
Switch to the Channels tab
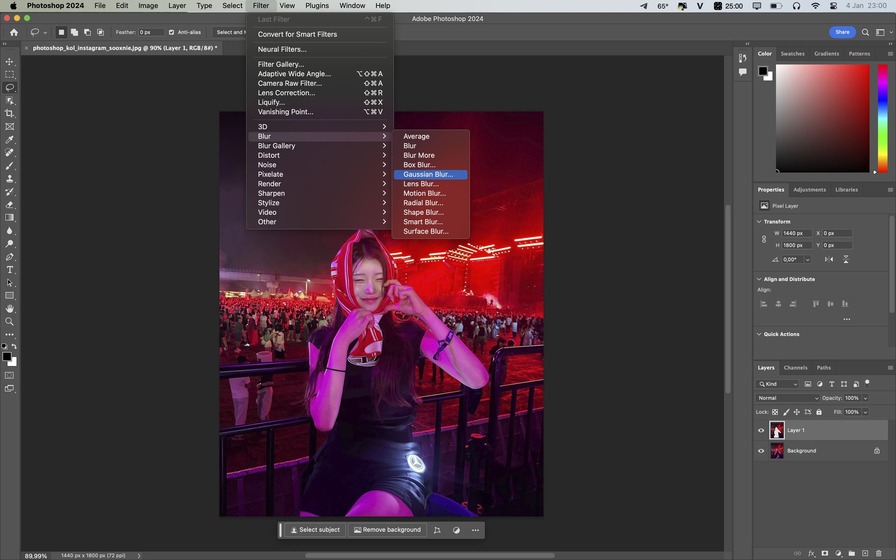click(795, 368)
